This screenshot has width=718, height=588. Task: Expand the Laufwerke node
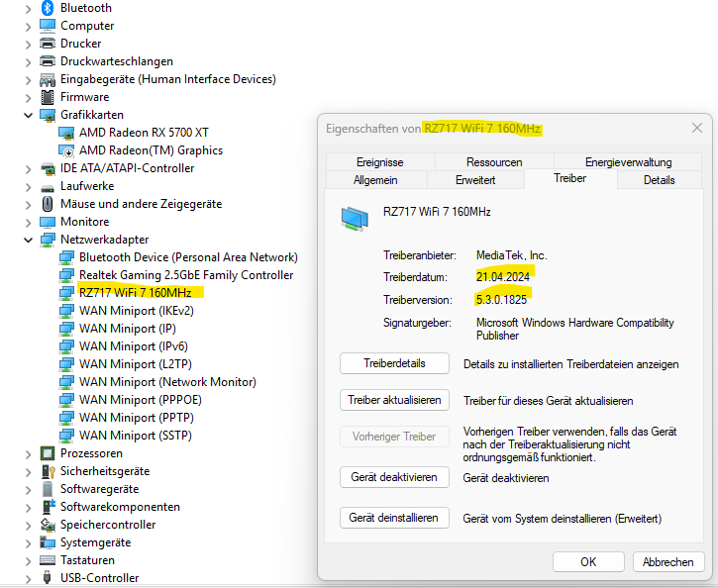(x=29, y=187)
